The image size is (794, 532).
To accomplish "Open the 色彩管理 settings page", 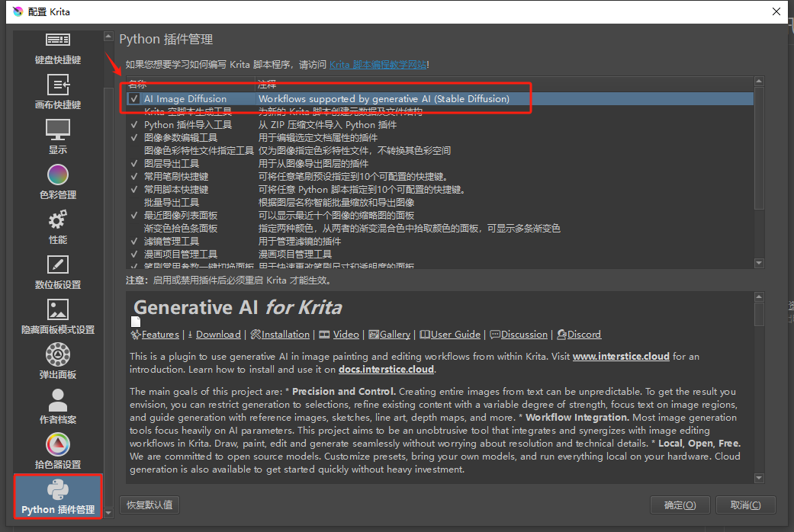I will point(58,181).
